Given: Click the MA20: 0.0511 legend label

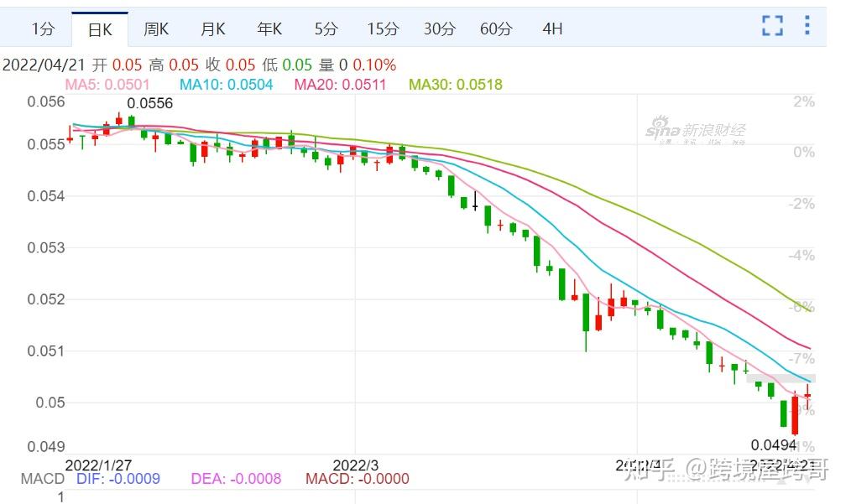Looking at the screenshot, I should (340, 85).
